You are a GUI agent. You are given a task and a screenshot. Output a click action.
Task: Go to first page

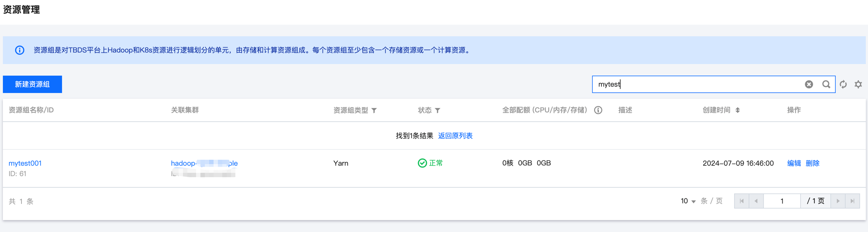pyautogui.click(x=741, y=201)
